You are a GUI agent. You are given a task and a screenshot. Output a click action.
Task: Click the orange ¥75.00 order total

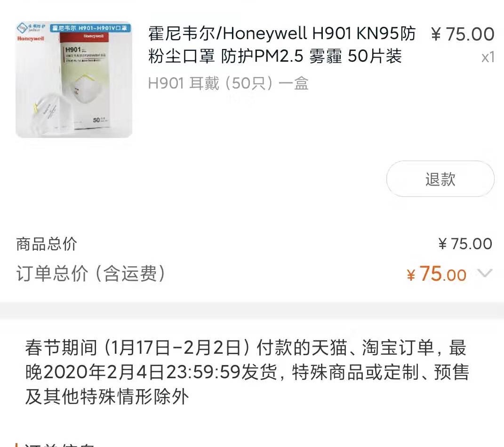[436, 274]
